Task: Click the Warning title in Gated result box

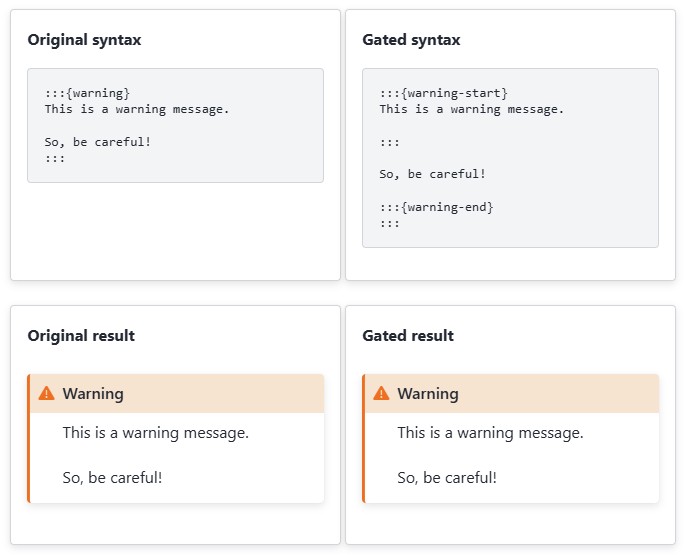Action: click(428, 394)
